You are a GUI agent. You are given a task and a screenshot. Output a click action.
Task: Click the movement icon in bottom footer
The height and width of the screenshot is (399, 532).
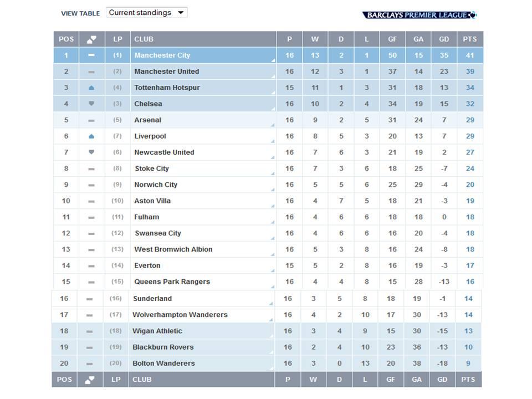[90, 380]
